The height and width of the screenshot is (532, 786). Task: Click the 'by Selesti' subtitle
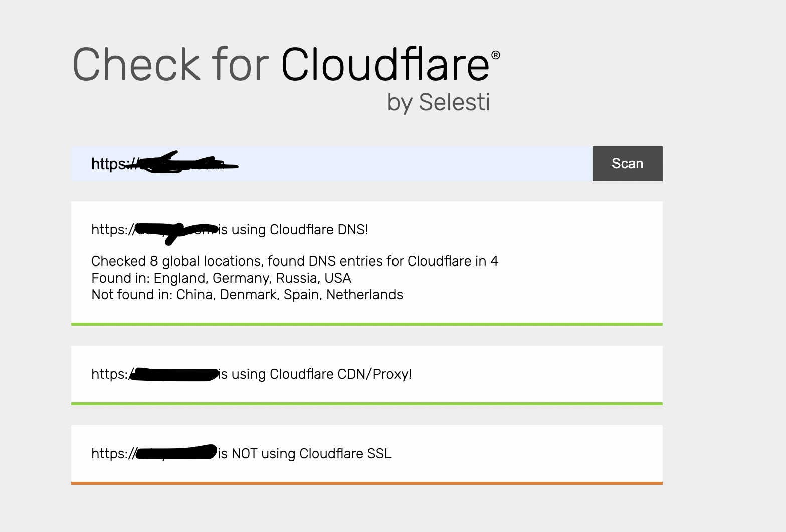(439, 102)
